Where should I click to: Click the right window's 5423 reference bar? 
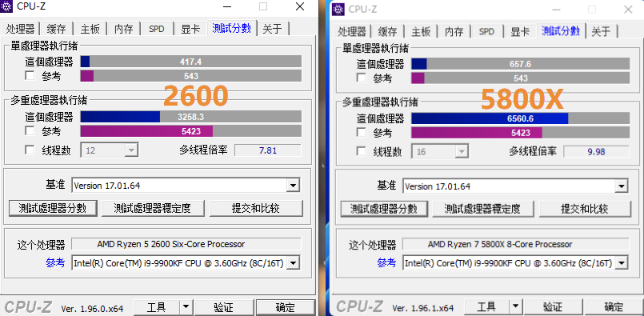pos(520,133)
